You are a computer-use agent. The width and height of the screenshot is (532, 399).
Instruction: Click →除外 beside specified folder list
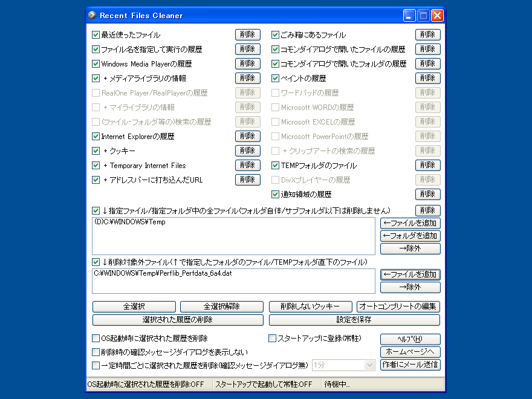pyautogui.click(x=410, y=248)
